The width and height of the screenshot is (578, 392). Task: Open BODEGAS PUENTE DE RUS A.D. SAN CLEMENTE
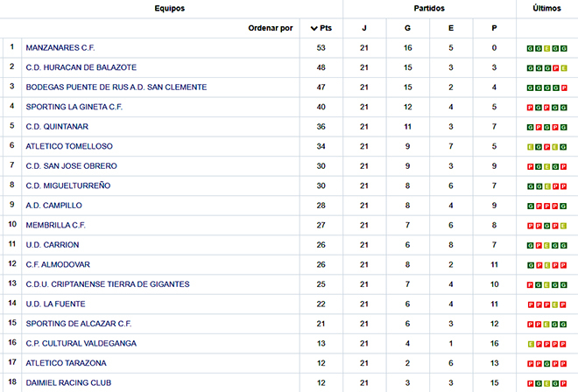point(116,87)
